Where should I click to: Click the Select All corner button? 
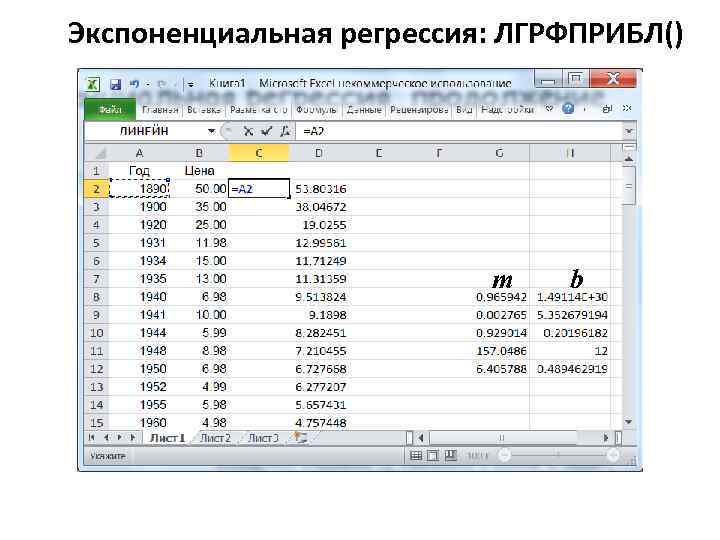click(x=97, y=153)
